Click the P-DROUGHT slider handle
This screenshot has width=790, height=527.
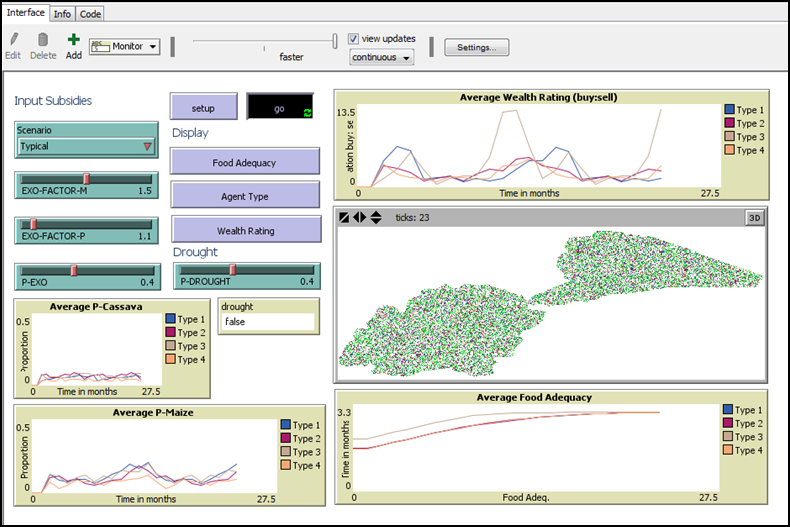(x=233, y=269)
